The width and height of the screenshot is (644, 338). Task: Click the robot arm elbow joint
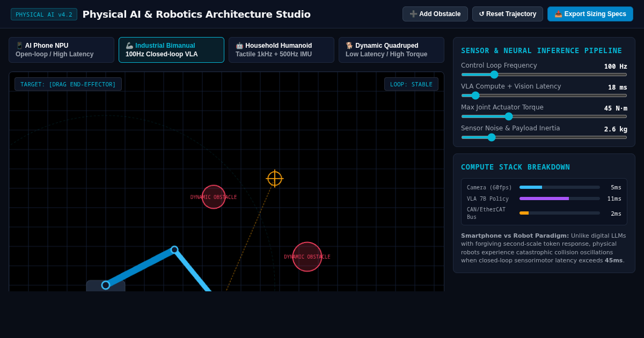[x=174, y=249]
